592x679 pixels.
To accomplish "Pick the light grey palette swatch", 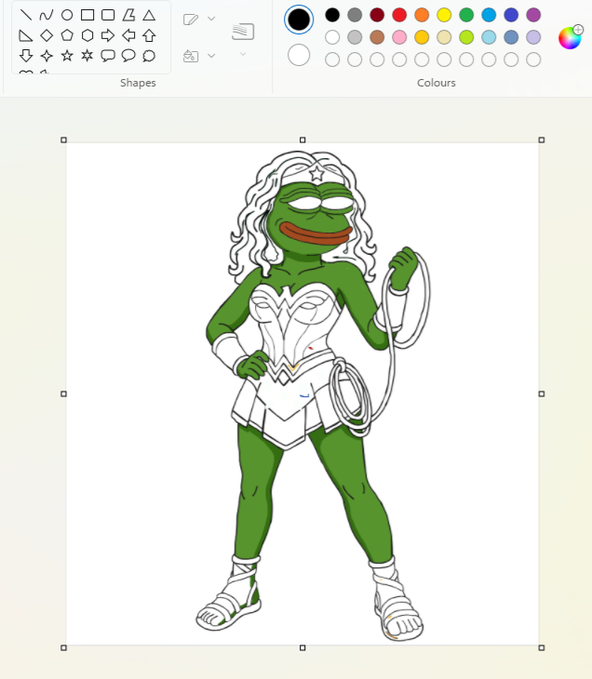I will click(355, 37).
